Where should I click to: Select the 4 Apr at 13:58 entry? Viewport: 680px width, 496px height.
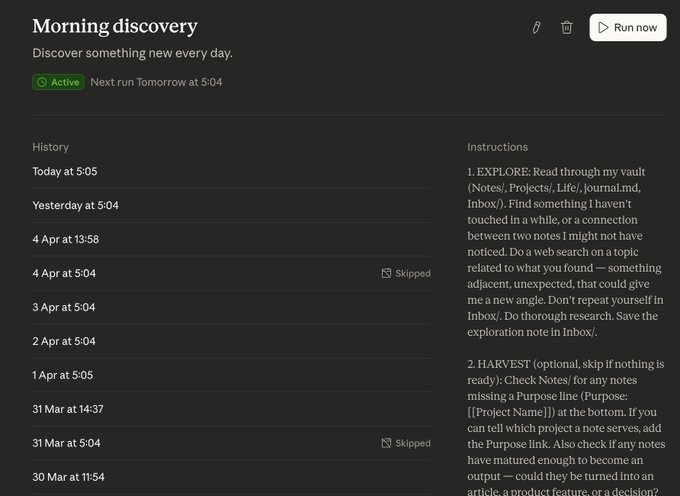click(232, 239)
